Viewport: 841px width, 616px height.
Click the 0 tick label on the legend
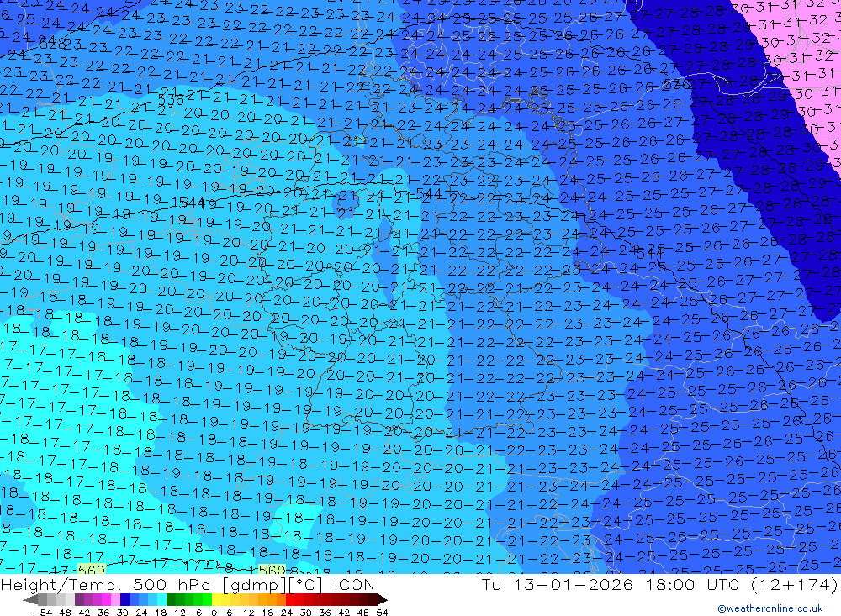click(215, 611)
